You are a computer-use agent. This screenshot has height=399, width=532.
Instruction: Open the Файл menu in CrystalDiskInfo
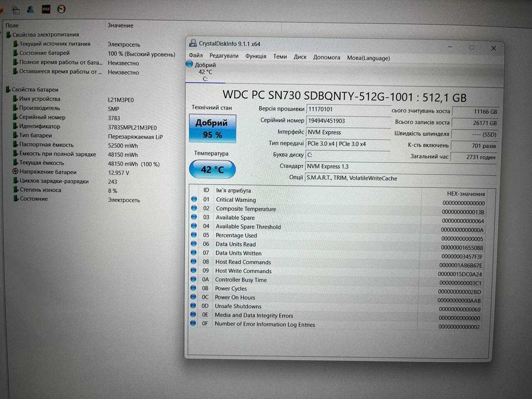point(196,55)
